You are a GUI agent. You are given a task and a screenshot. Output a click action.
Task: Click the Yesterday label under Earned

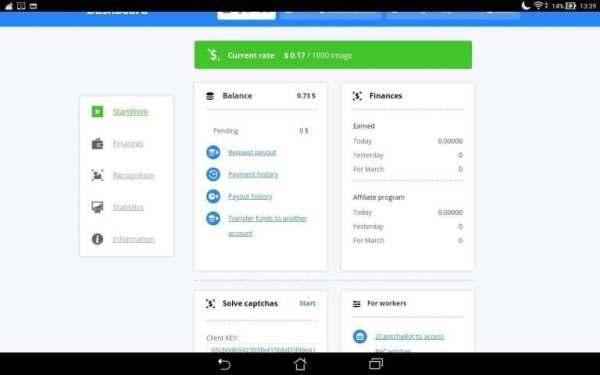pos(368,155)
